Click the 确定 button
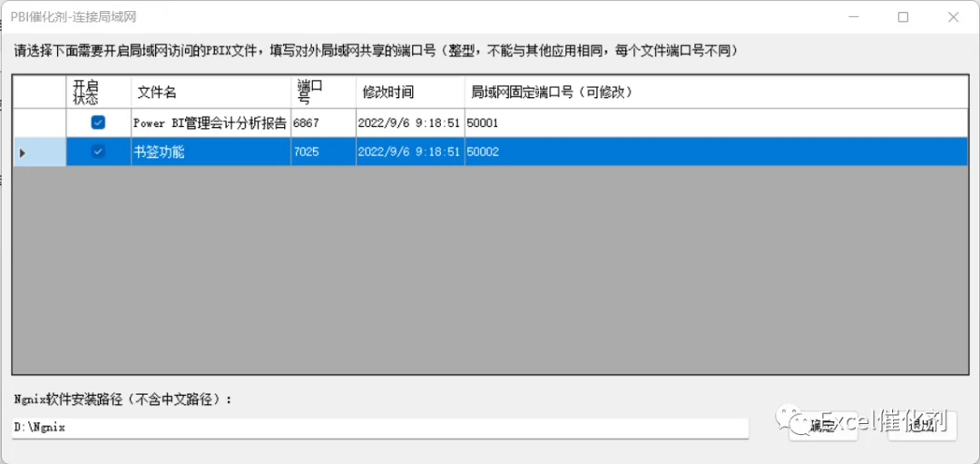Screen dimensions: 980x464 (x=822, y=427)
